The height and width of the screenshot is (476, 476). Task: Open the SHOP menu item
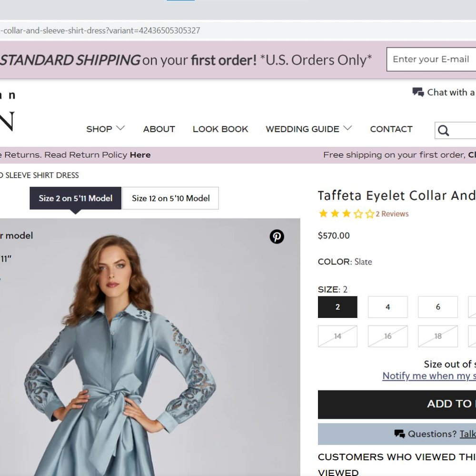[99, 129]
